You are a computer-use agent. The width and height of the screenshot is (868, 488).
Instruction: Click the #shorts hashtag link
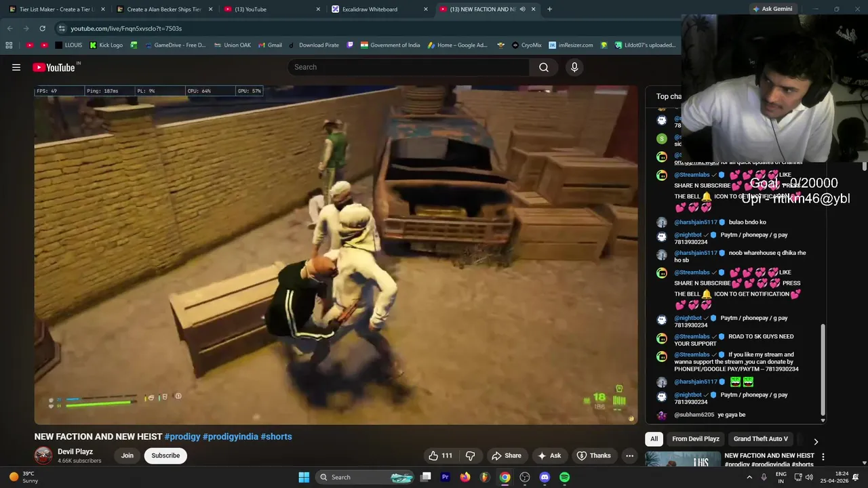point(276,436)
